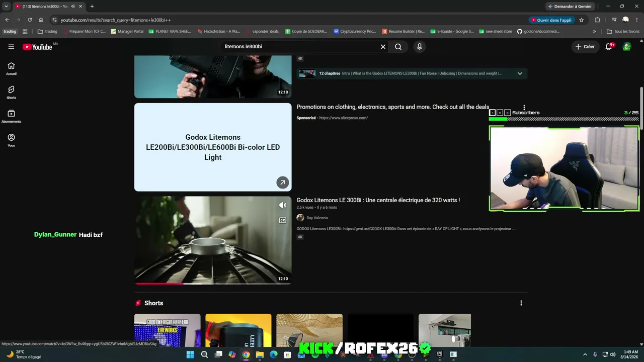Visit the aliexpress.com sponsored link

click(343, 118)
